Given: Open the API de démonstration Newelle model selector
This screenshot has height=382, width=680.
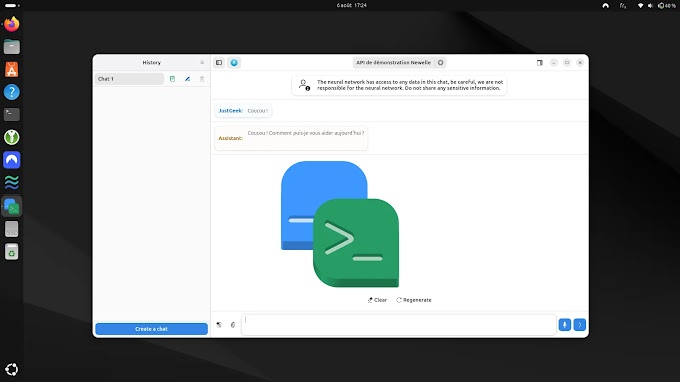Looking at the screenshot, I should coord(393,62).
